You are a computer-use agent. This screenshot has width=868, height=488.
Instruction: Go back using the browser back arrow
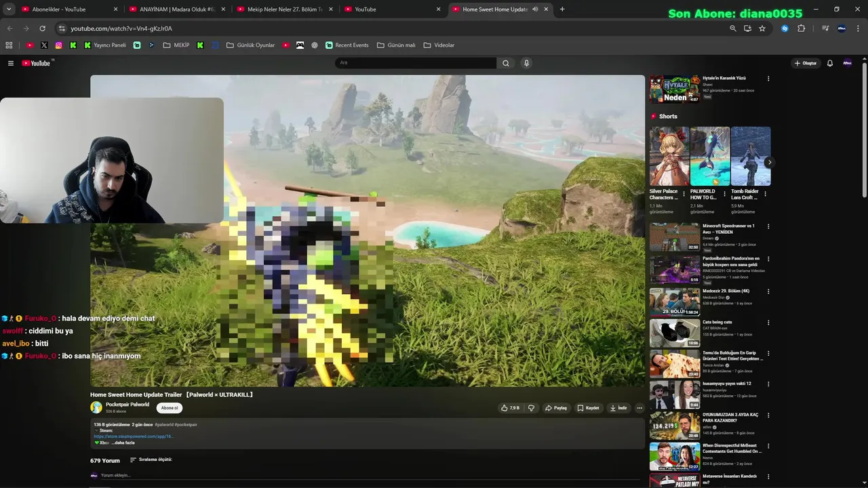coord(9,28)
